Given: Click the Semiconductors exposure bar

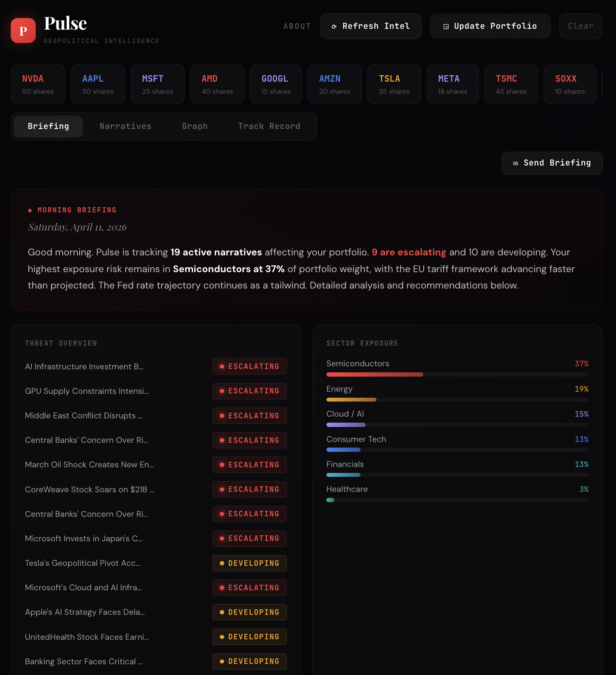Looking at the screenshot, I should pos(457,374).
